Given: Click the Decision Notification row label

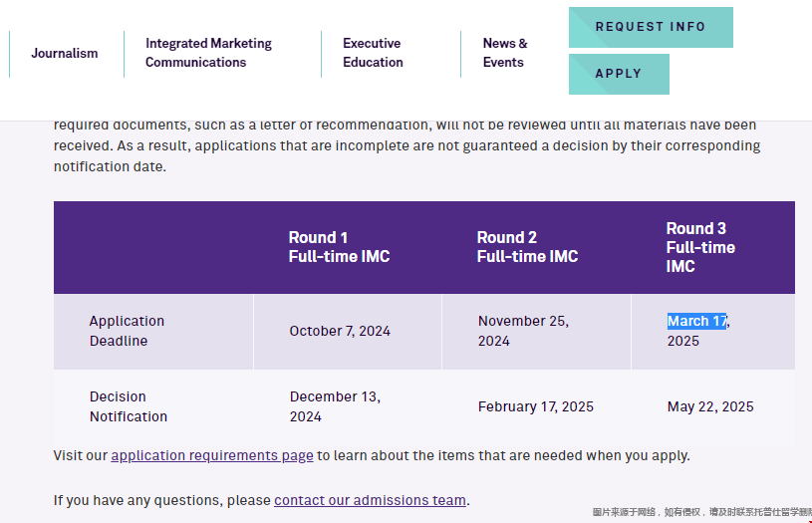Looking at the screenshot, I should tap(129, 406).
